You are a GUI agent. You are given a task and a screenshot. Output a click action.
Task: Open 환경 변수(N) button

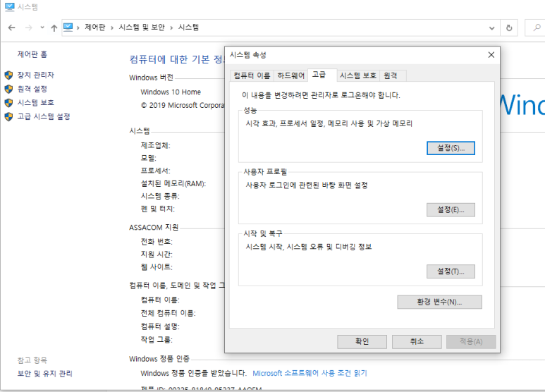(440, 302)
